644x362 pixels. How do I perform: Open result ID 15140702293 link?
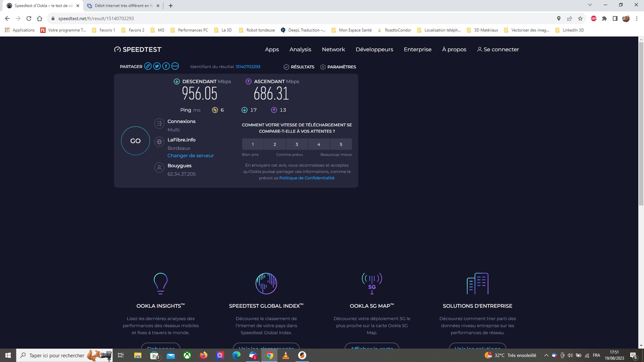[x=248, y=67]
